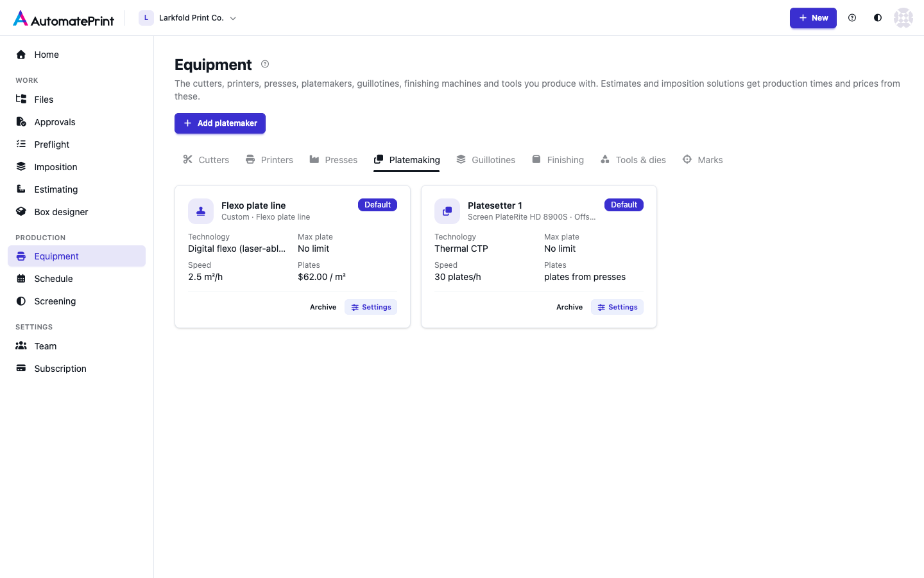
Task: Click the Flexo plate line stamp icon
Action: 201,211
